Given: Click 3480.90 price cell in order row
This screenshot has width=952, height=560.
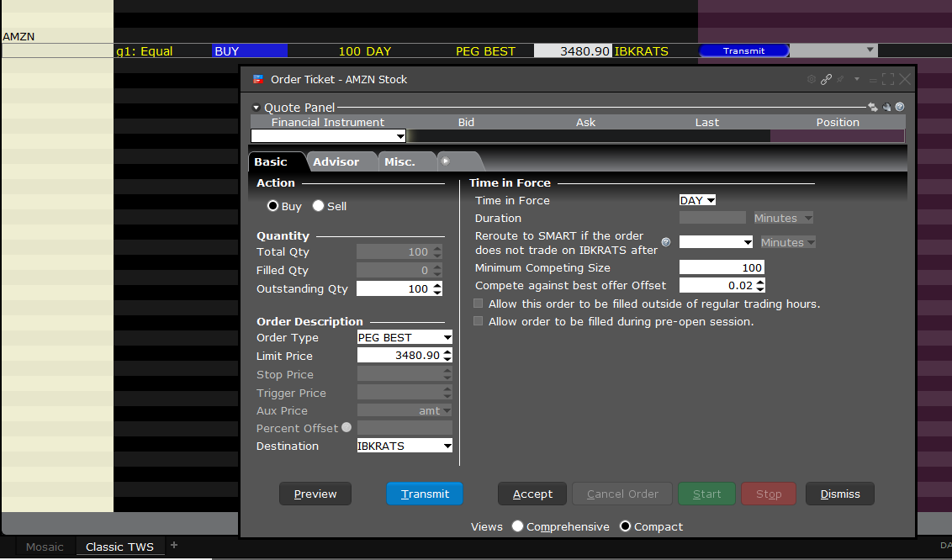Looking at the screenshot, I should coord(572,51).
